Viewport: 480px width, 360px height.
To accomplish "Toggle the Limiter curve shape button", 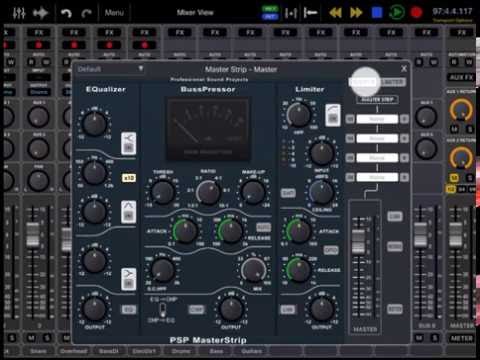I will [x=333, y=115].
